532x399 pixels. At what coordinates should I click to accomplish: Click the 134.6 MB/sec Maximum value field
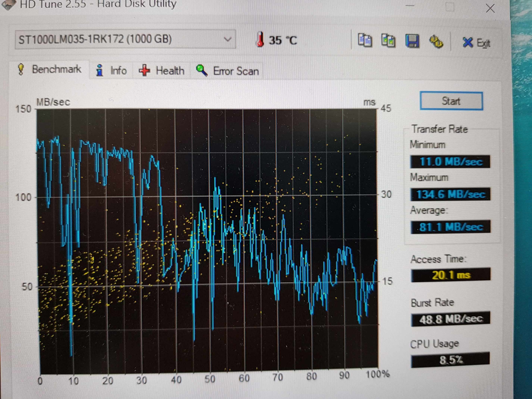(x=450, y=194)
